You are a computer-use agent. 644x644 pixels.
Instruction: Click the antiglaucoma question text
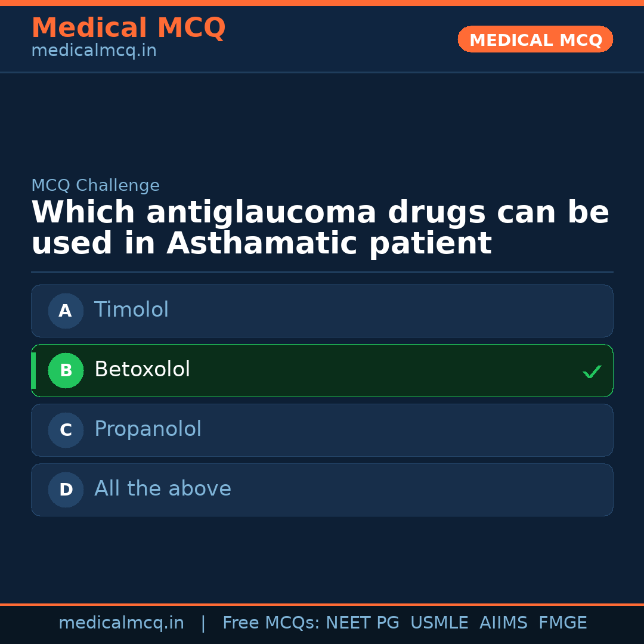click(320, 228)
